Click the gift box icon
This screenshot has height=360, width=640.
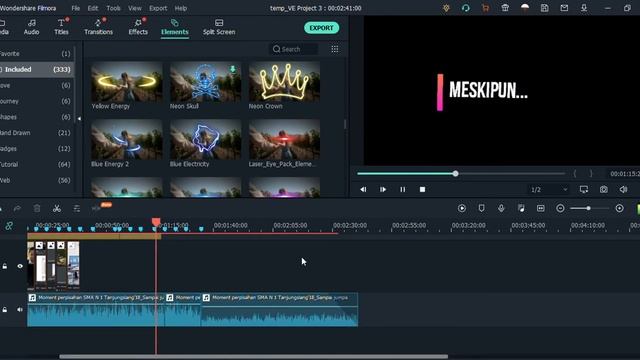point(505,8)
